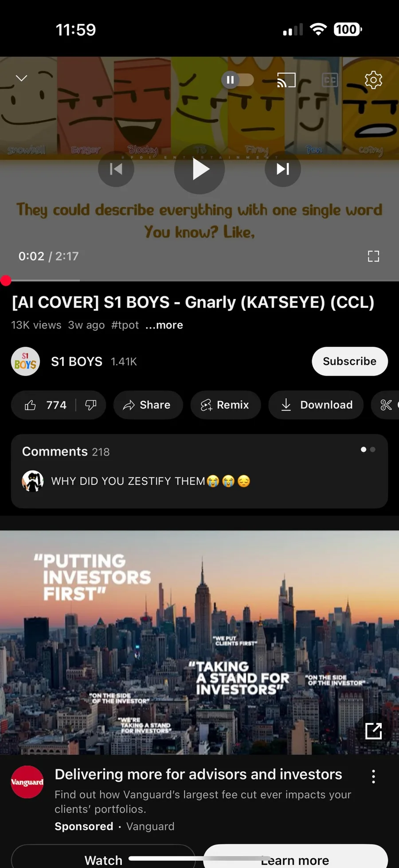
Task: Open the Vanguard ad three-dot menu
Action: point(373,777)
